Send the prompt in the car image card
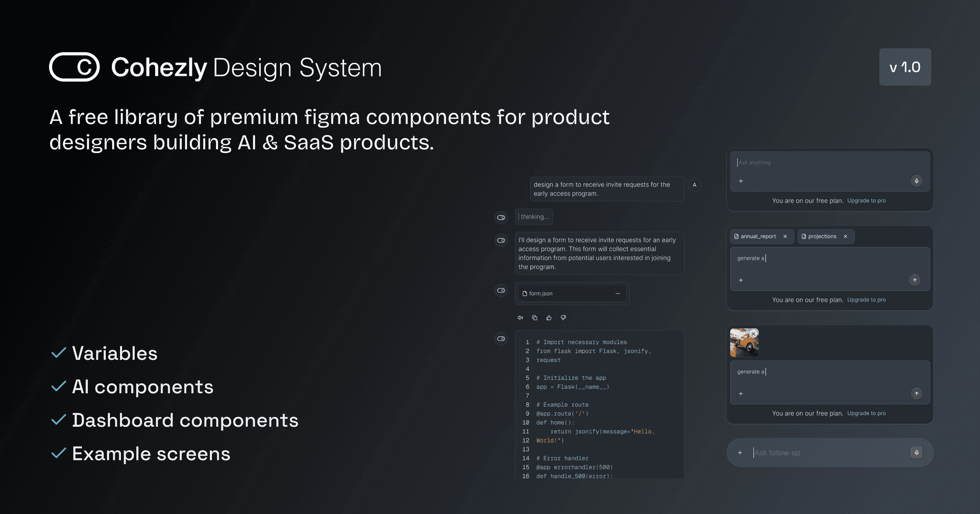Image resolution: width=980 pixels, height=514 pixels. [x=916, y=394]
